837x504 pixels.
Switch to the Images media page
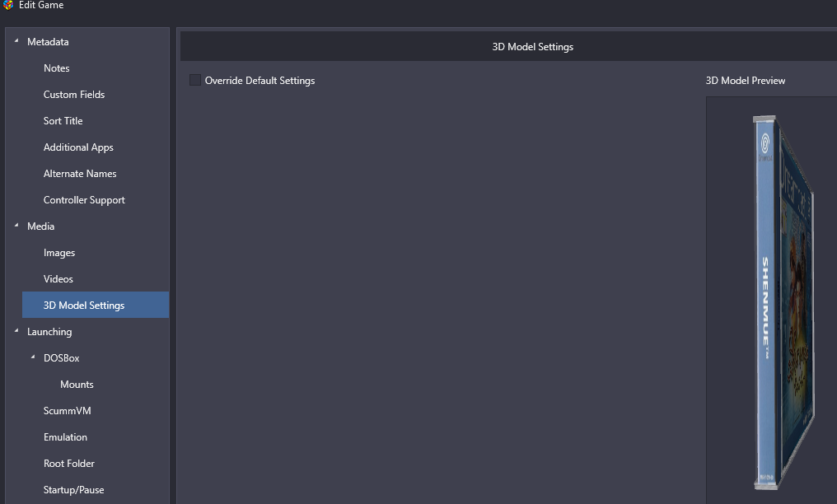(x=59, y=253)
